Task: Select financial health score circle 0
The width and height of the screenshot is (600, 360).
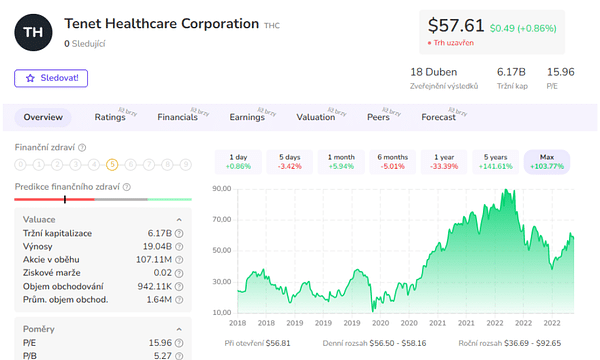Action: tap(20, 165)
